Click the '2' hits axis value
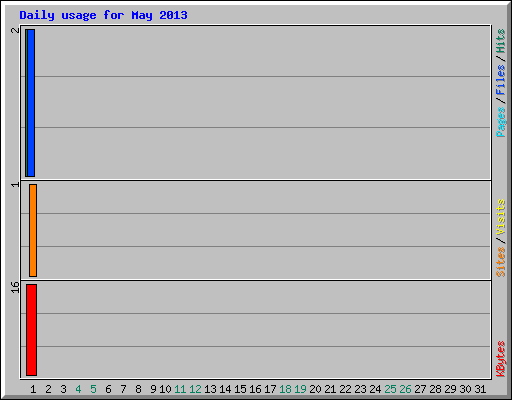 [15, 30]
